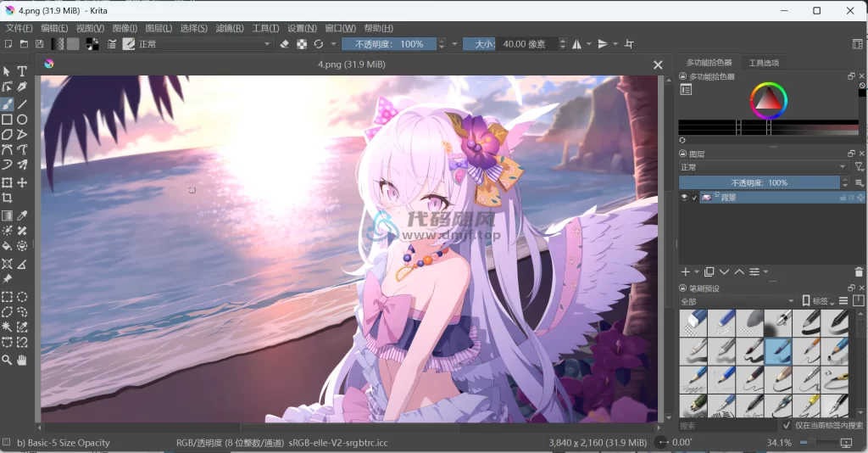
Task: Select the Zoom tool
Action: coord(7,360)
